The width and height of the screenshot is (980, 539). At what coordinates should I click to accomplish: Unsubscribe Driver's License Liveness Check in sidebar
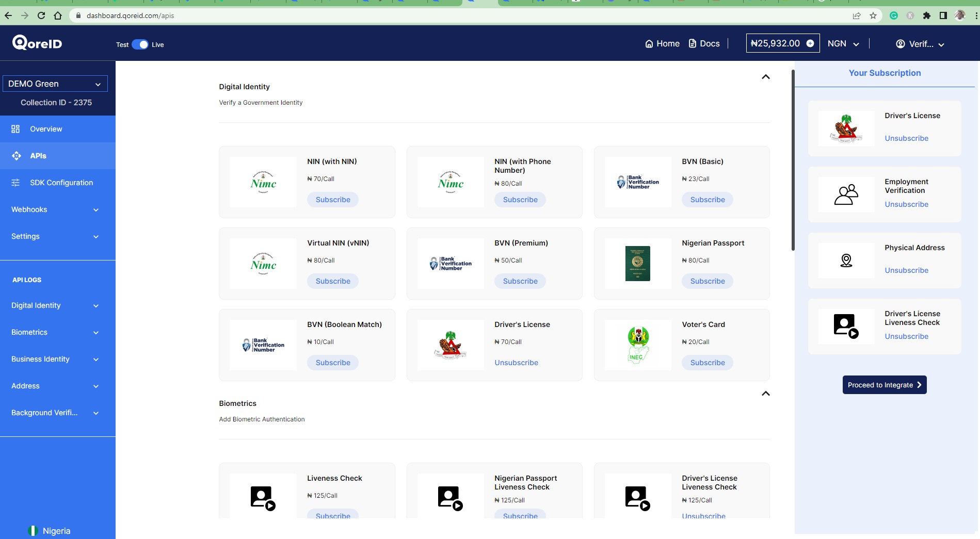point(906,336)
